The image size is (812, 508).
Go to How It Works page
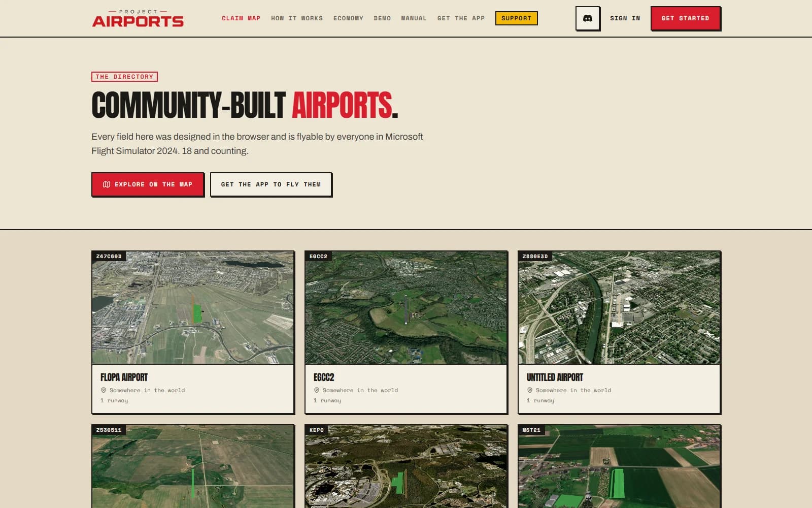click(x=297, y=18)
